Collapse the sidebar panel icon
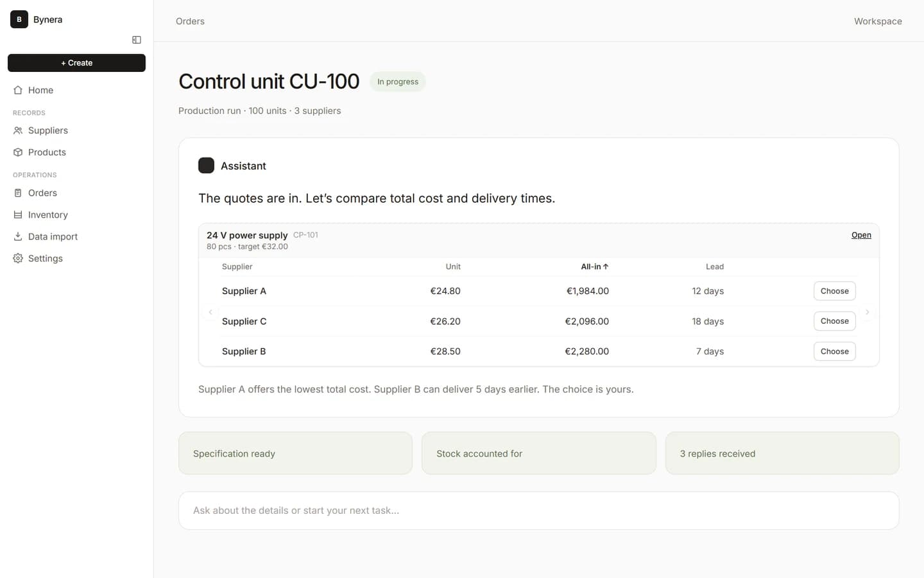The width and height of the screenshot is (924, 578). [137, 40]
